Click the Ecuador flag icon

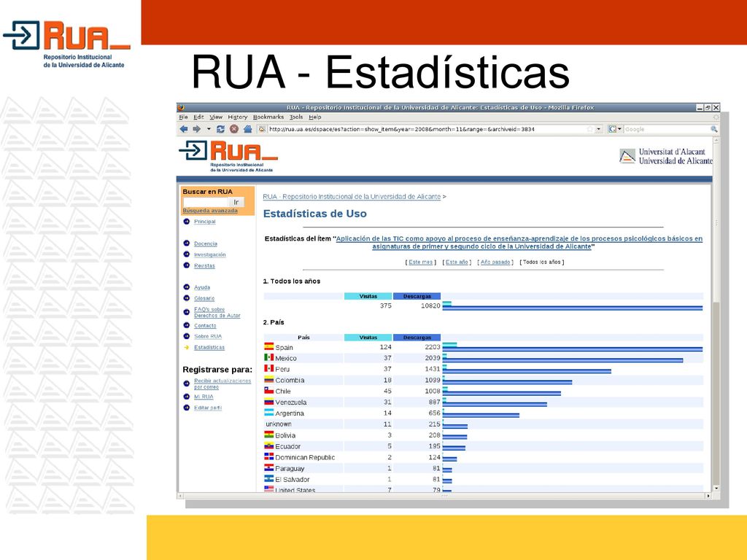coord(269,446)
